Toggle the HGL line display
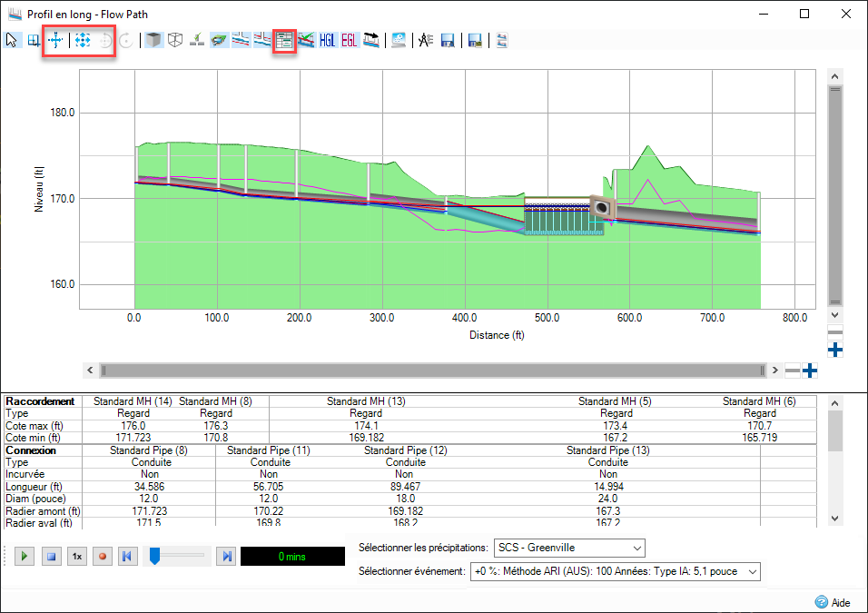868x613 pixels. click(328, 41)
